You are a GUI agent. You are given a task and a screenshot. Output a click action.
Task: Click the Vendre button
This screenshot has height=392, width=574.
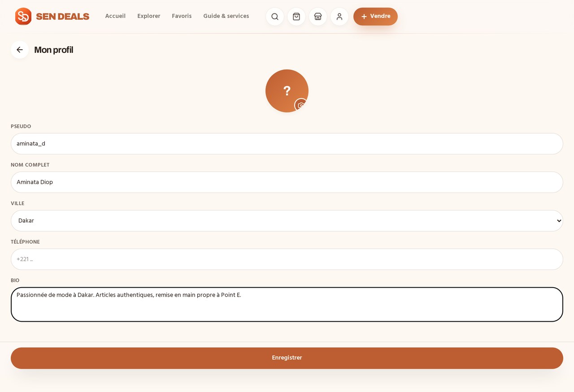point(375,17)
